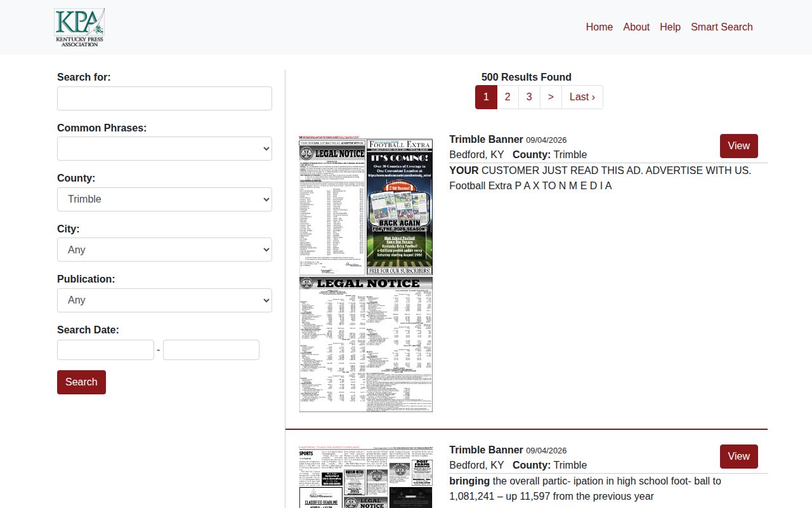Screen dimensions: 812x508
Task: Open the Publication dropdown
Action: click(164, 300)
